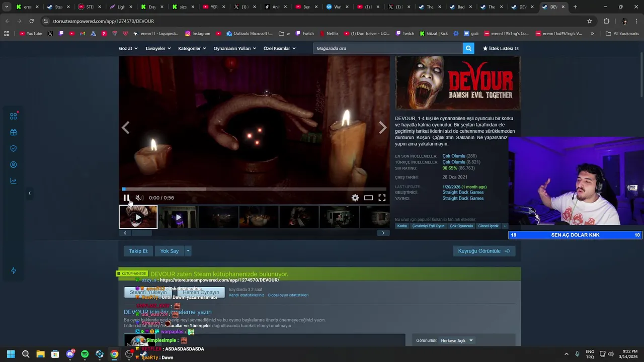Expand more tags with plus button
The width and height of the screenshot is (644, 362).
coord(505,226)
